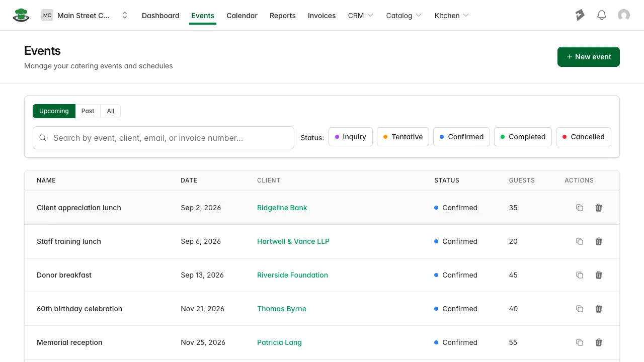Open the Riverside Foundation client link

(292, 275)
